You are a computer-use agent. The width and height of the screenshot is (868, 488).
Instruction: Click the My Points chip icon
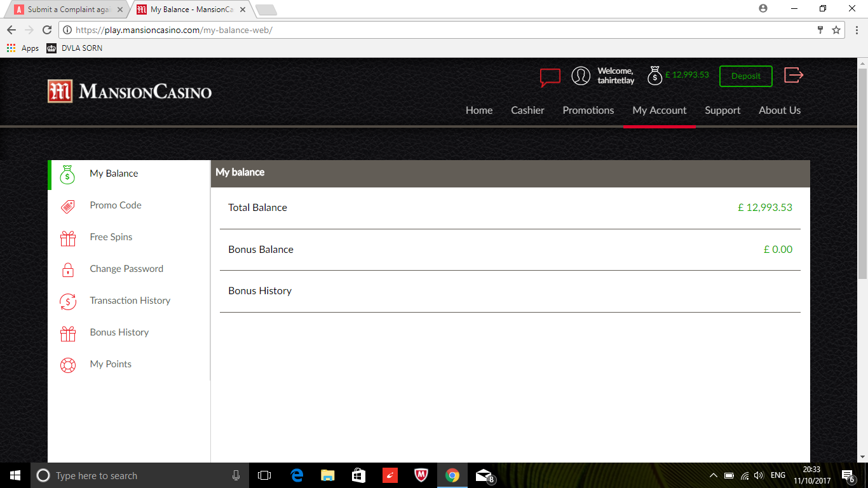click(68, 365)
